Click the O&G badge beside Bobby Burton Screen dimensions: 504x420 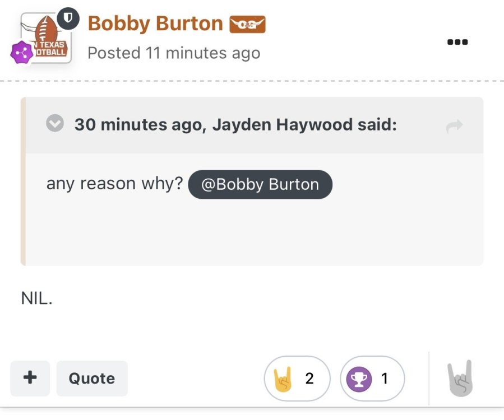click(247, 24)
